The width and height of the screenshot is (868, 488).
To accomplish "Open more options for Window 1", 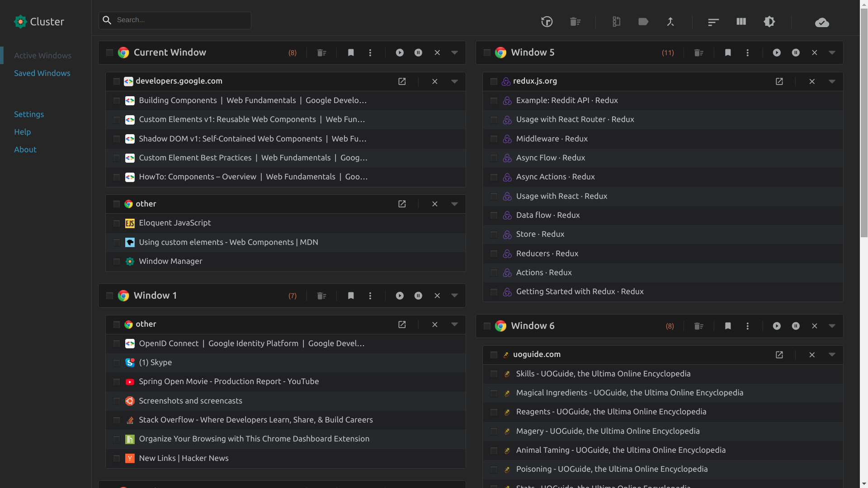I will 370,296.
